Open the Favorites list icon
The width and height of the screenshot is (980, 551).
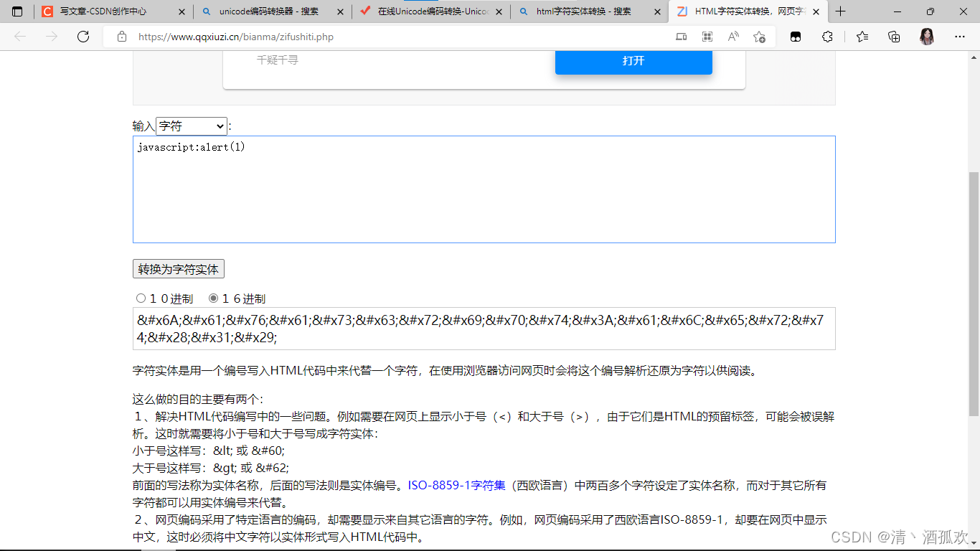(862, 37)
